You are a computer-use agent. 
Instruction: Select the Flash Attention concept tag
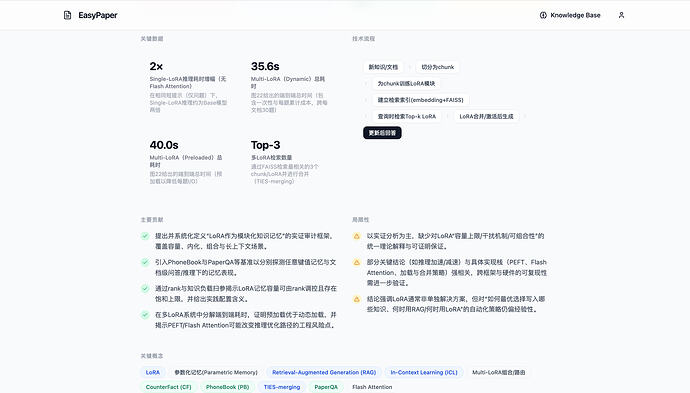pos(372,387)
